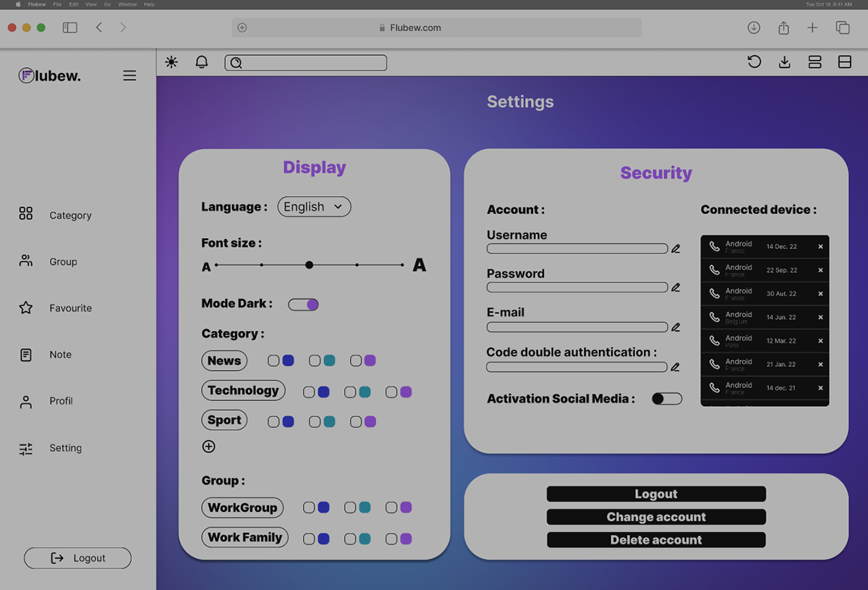This screenshot has width=868, height=590.
Task: Add a new category with plus icon
Action: pos(209,447)
